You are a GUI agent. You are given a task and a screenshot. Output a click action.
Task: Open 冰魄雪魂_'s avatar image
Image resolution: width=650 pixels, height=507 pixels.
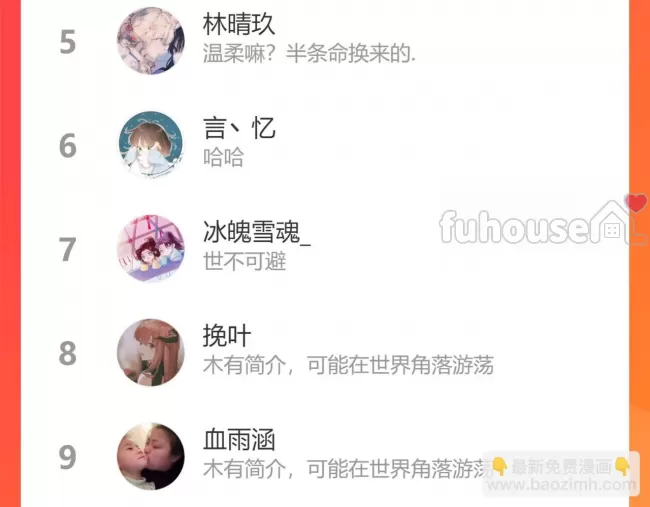coord(151,248)
